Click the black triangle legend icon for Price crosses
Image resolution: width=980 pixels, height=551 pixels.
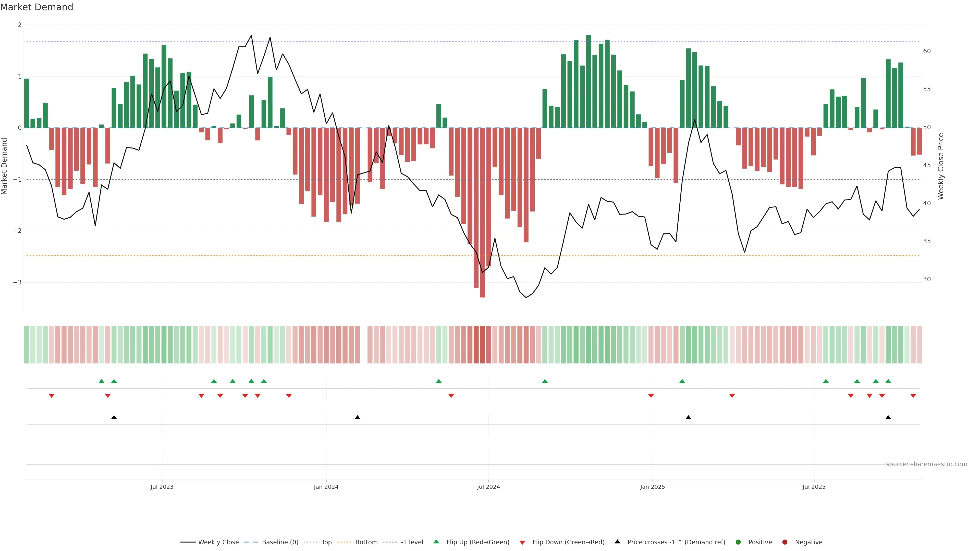pyautogui.click(x=617, y=542)
